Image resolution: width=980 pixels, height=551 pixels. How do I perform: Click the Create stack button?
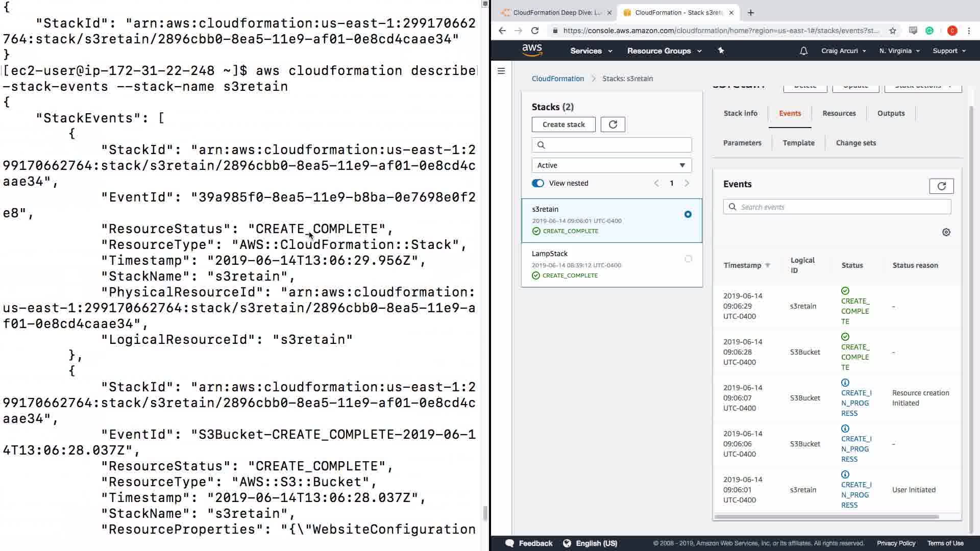click(x=563, y=124)
